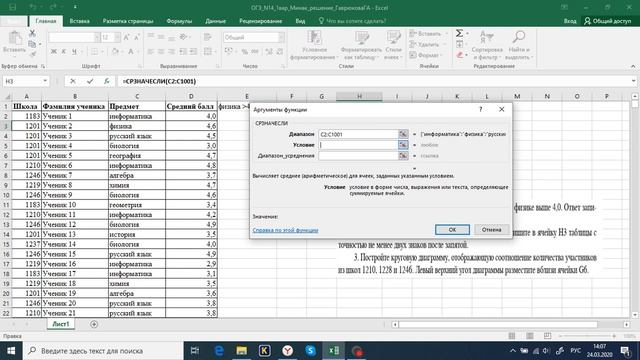Open the Вставить cells dropdown
The image size is (640, 360).
click(x=428, y=34)
